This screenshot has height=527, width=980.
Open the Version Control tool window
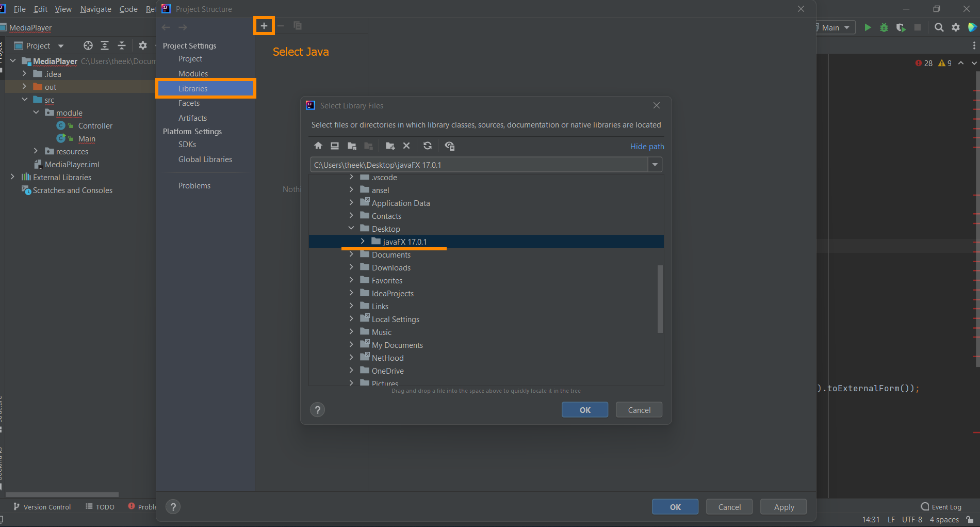pyautogui.click(x=42, y=507)
